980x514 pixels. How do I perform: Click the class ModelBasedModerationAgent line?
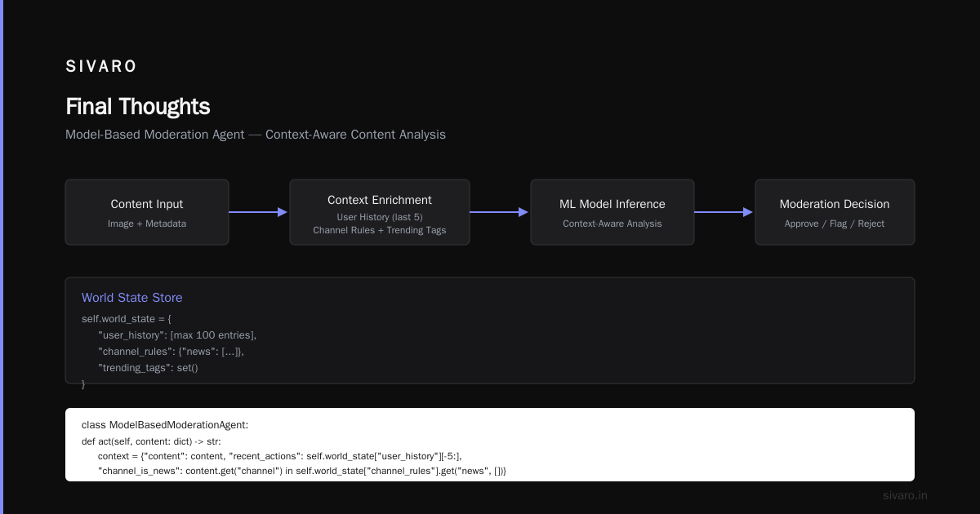click(165, 425)
